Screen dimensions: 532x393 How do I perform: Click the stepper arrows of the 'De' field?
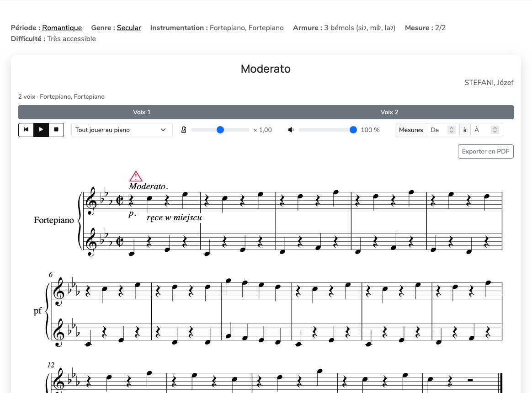(451, 130)
